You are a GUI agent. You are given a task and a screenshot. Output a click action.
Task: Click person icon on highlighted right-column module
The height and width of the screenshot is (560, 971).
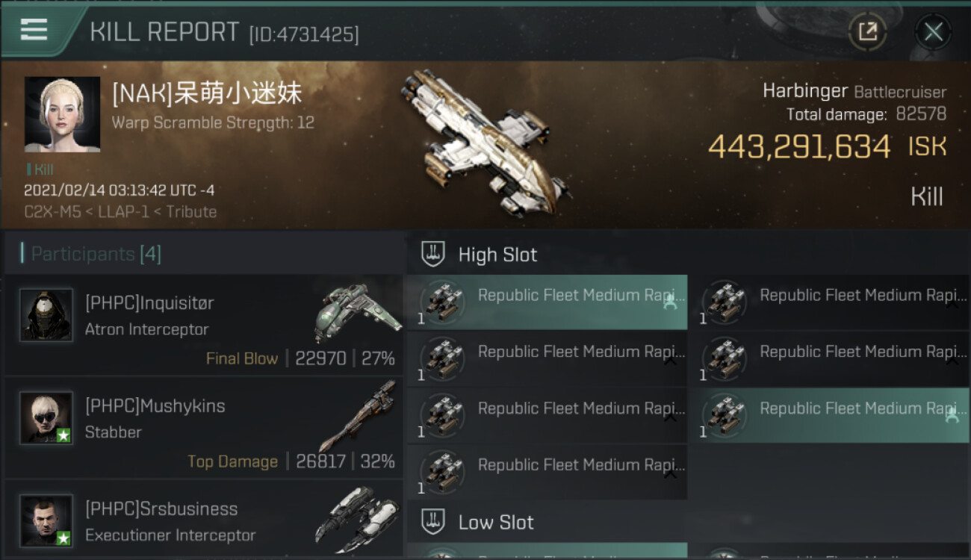pyautogui.click(x=952, y=416)
